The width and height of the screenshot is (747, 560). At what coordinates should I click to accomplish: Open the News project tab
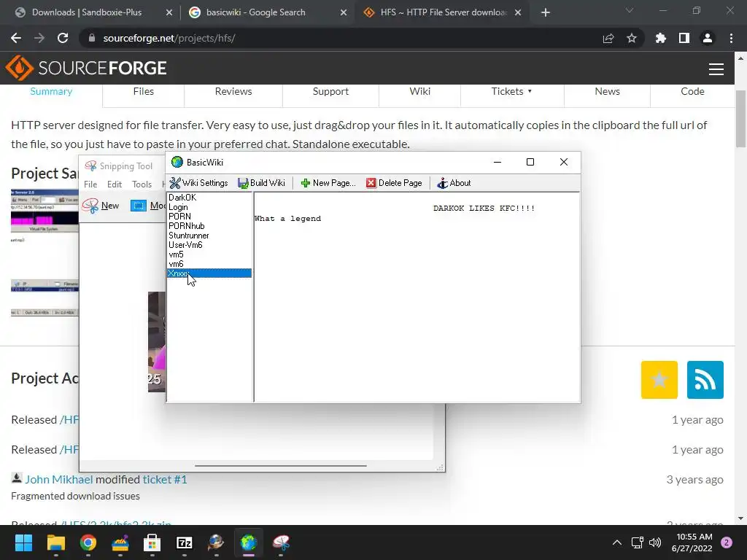point(607,91)
